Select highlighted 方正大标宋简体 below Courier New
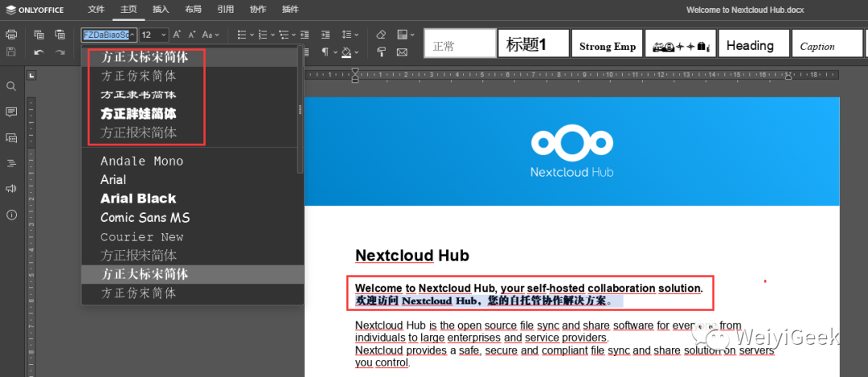Image resolution: width=868 pixels, height=377 pixels. coord(193,274)
